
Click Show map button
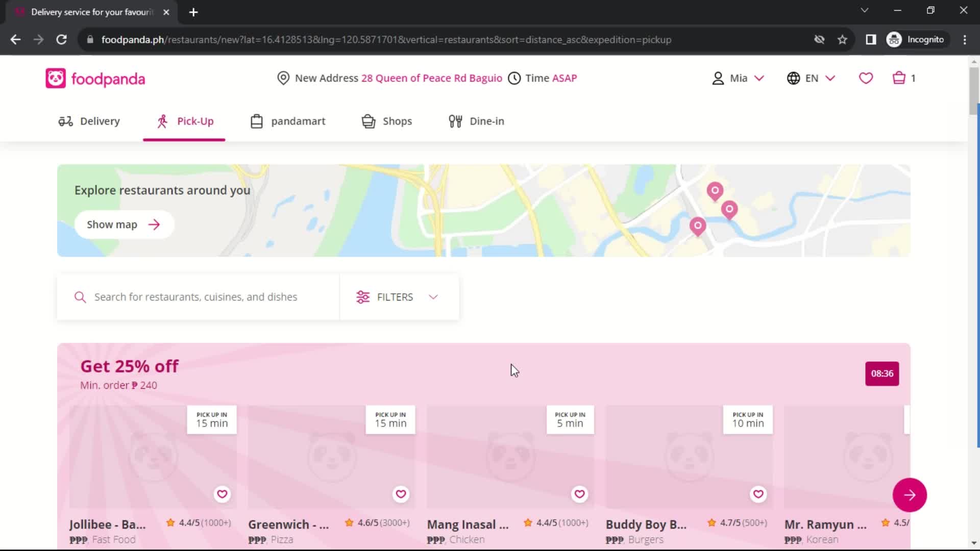[122, 224]
